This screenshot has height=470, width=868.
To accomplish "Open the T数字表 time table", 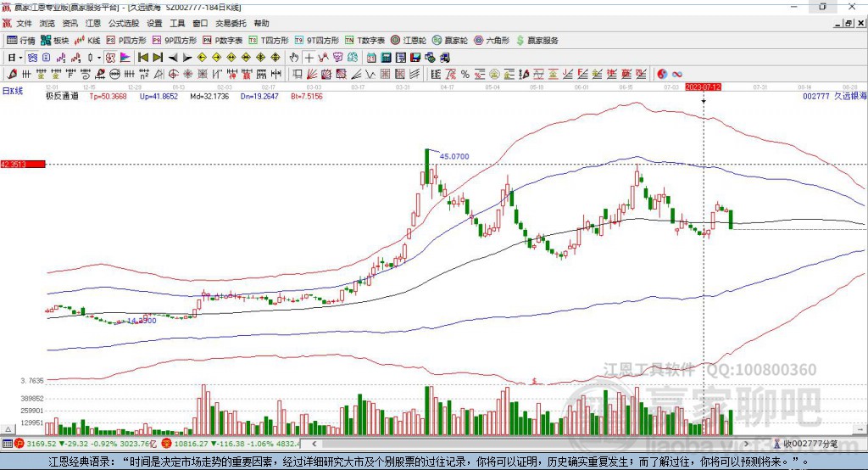I will tap(364, 41).
